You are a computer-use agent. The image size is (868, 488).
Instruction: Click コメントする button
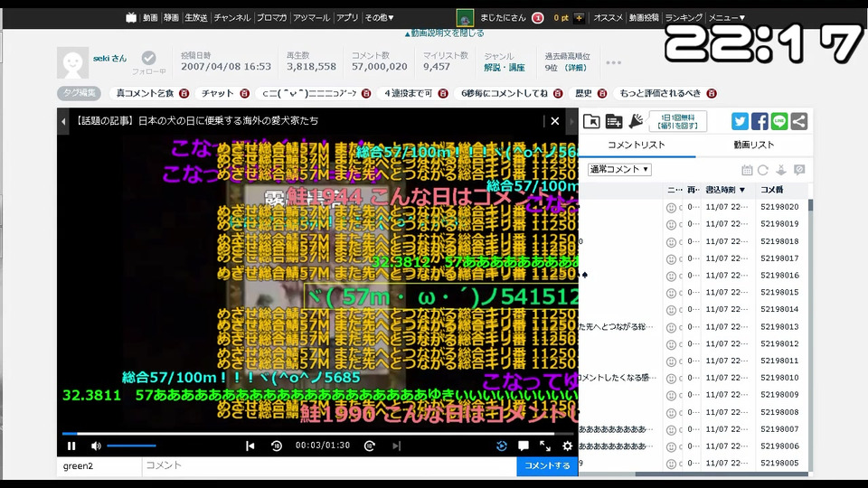(x=547, y=466)
